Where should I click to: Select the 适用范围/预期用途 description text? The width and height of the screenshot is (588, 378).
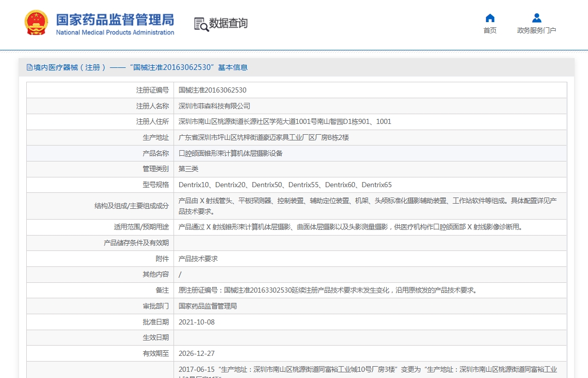pyautogui.click(x=351, y=227)
